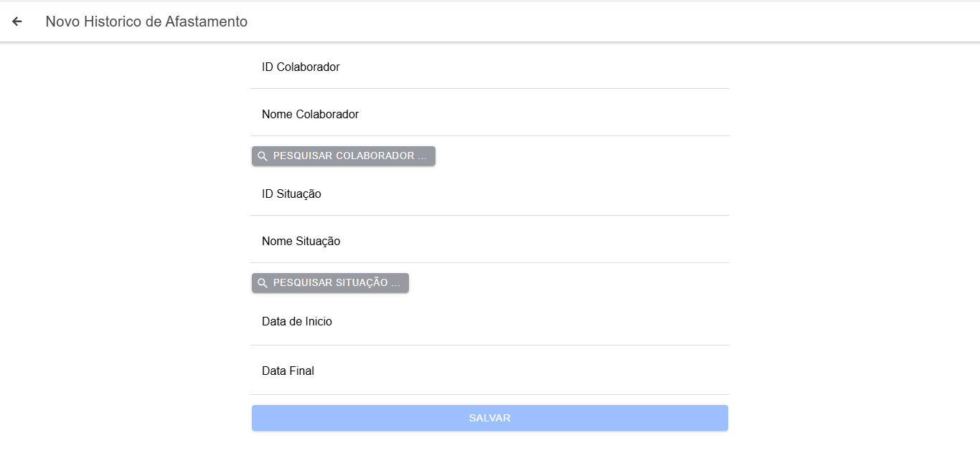Click the back arrow icon
Screen dimensions: 980x458
click(x=17, y=22)
